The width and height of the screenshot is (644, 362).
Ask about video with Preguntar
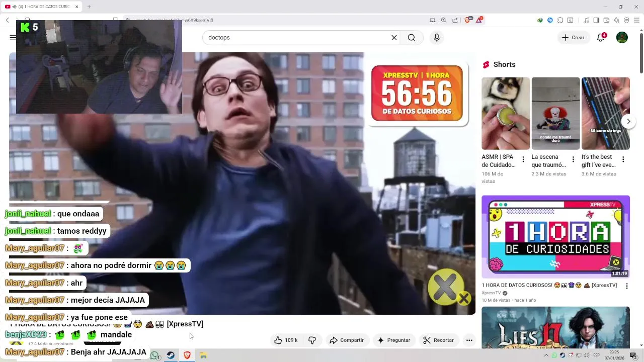393,340
